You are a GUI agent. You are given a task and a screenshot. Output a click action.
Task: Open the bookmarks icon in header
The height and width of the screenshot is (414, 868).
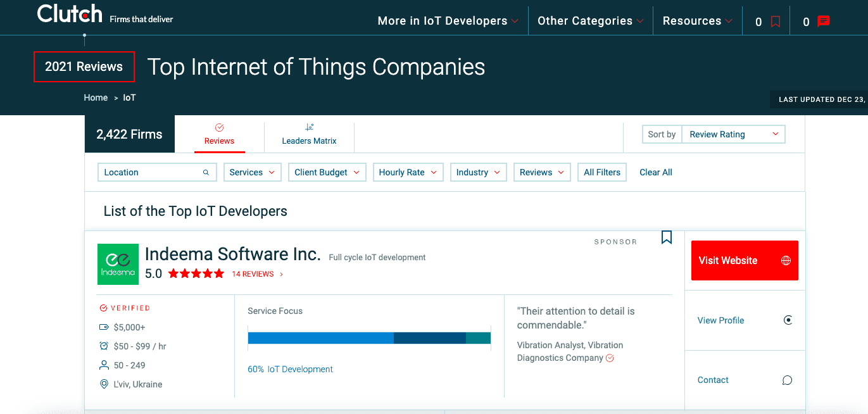[x=775, y=22]
